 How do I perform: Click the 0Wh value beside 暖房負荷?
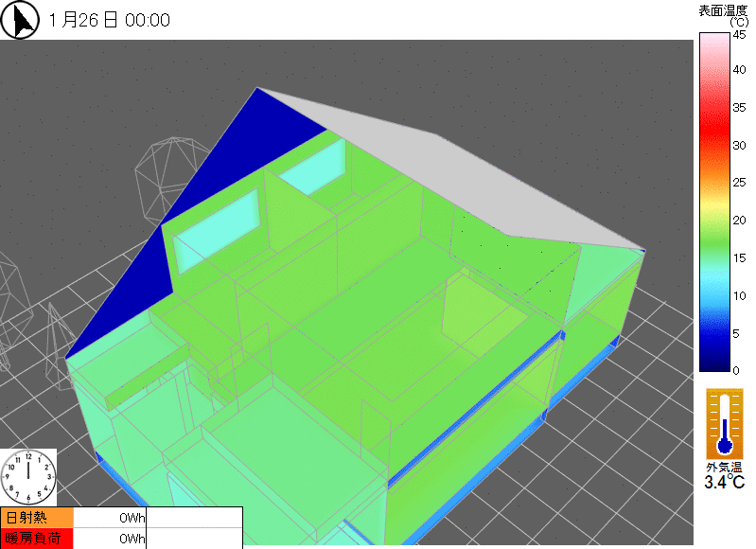pos(132,539)
